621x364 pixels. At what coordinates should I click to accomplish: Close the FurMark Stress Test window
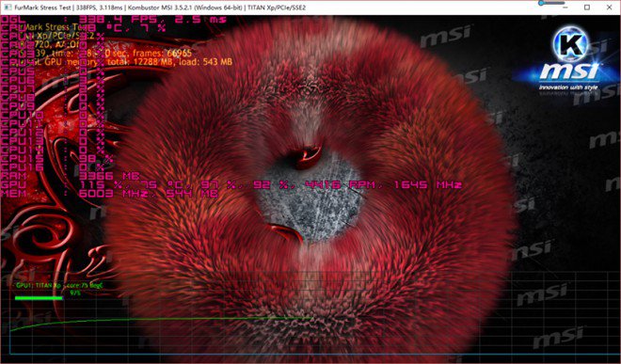(x=609, y=8)
